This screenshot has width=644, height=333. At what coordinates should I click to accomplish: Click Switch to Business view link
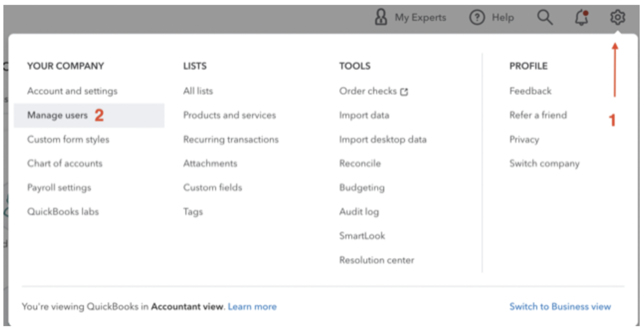(560, 307)
